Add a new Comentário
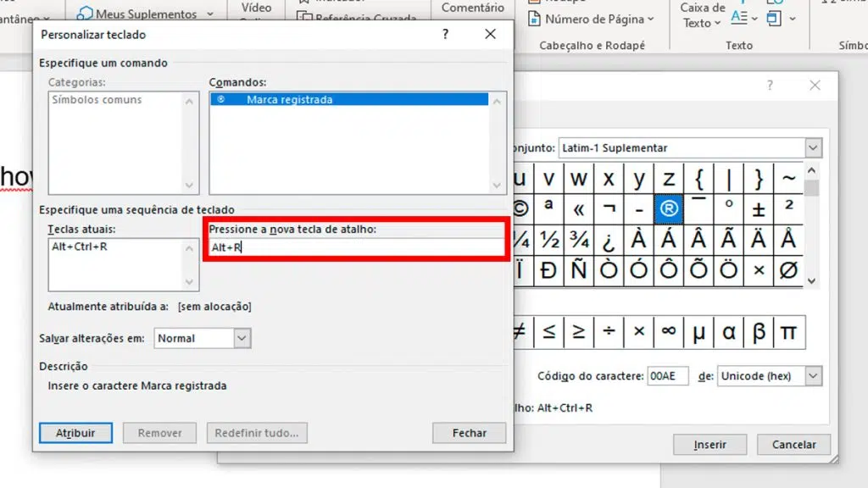 pyautogui.click(x=473, y=8)
